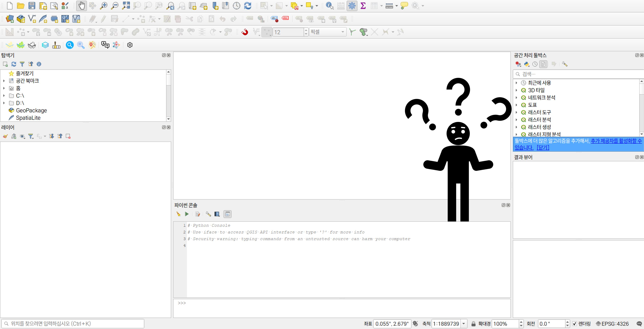644x329 pixels.
Task: Expand the 래스터 분석 toolbox group
Action: click(516, 120)
